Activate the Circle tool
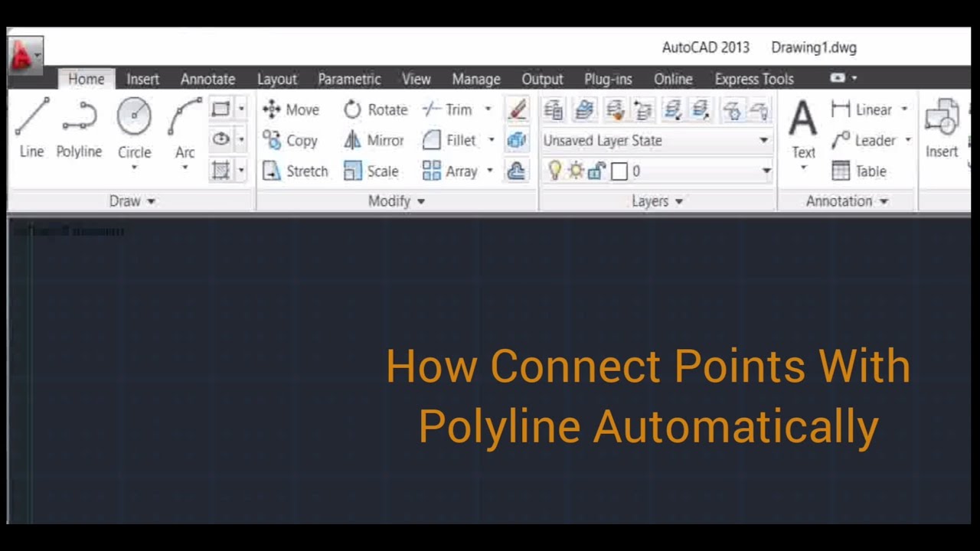 point(134,126)
